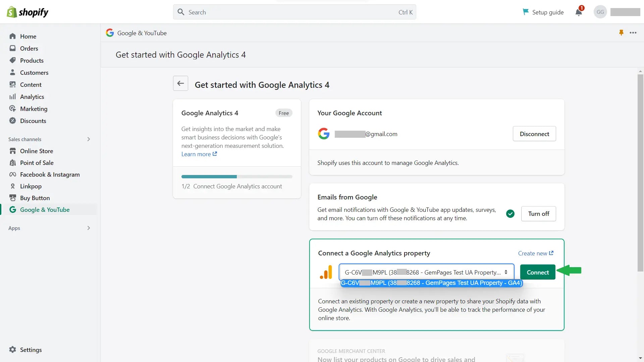Click the GemPages Test UA Property option

[431, 283]
